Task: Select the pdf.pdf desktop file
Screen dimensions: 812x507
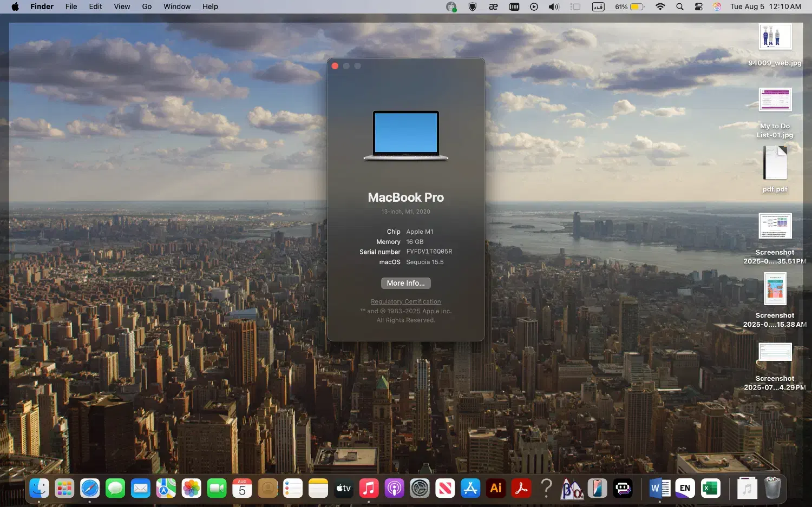Action: coord(775,169)
